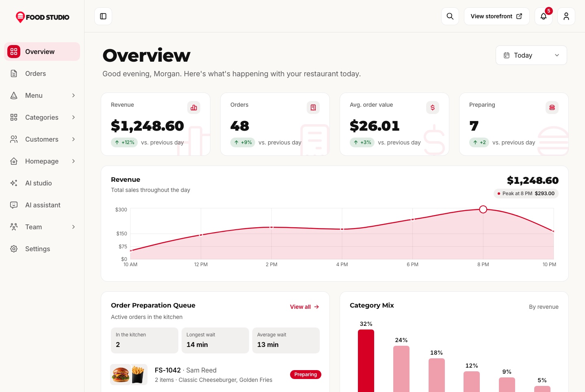
Task: Expand the Homepage submenu chevron
Action: point(74,161)
